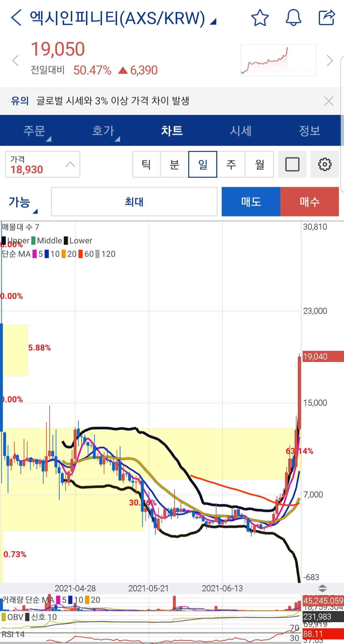Screen dimensions: 344x644
Task: Select 주 chart interval
Action: pos(231,165)
